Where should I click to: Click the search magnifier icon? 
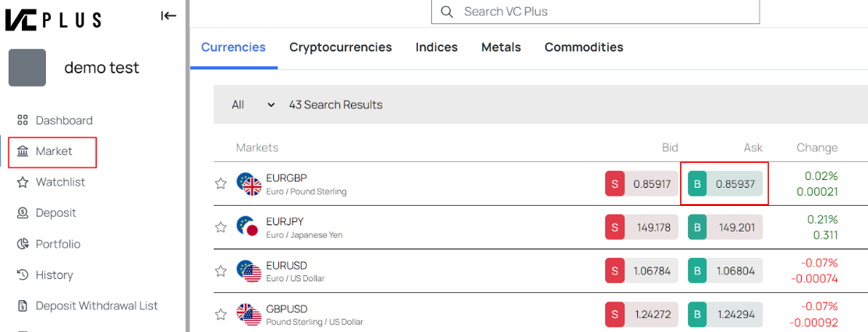[447, 12]
